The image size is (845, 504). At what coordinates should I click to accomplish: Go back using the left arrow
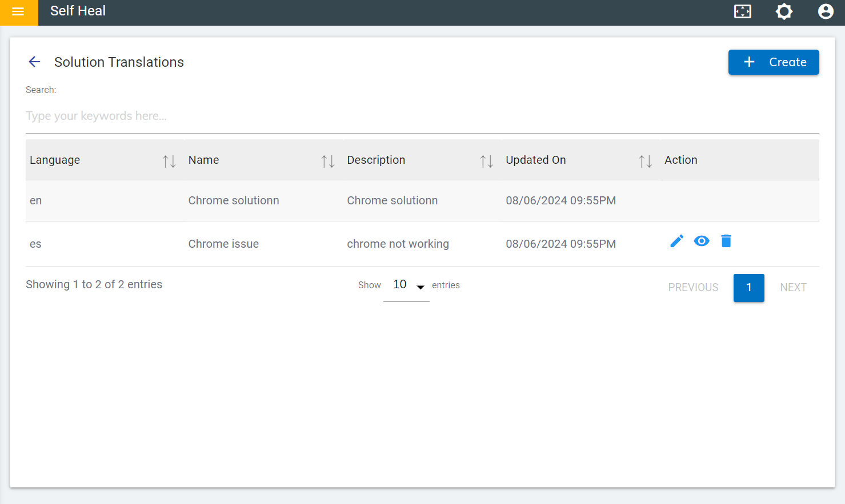tap(34, 62)
